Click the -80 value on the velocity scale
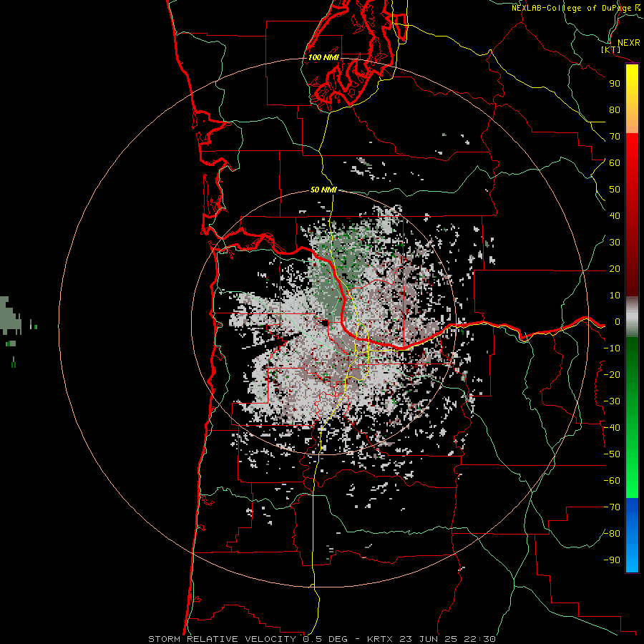 point(612,534)
